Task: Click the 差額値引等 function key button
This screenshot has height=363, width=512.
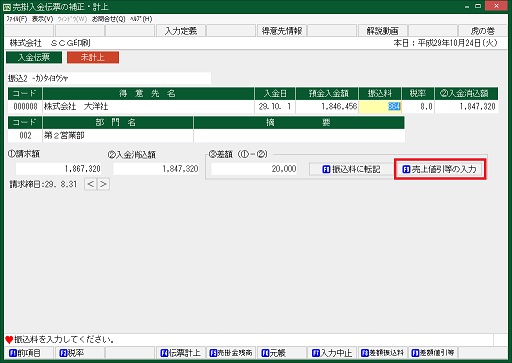Action: click(432, 353)
